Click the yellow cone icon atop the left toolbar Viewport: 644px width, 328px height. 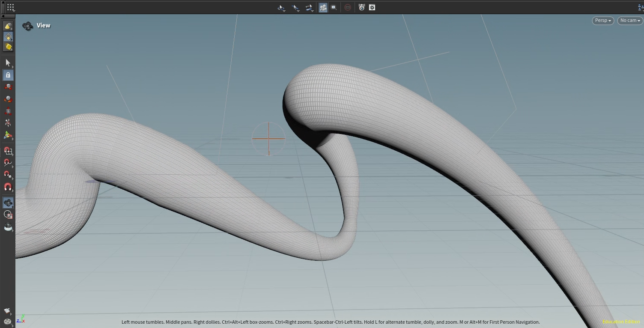pos(8,27)
